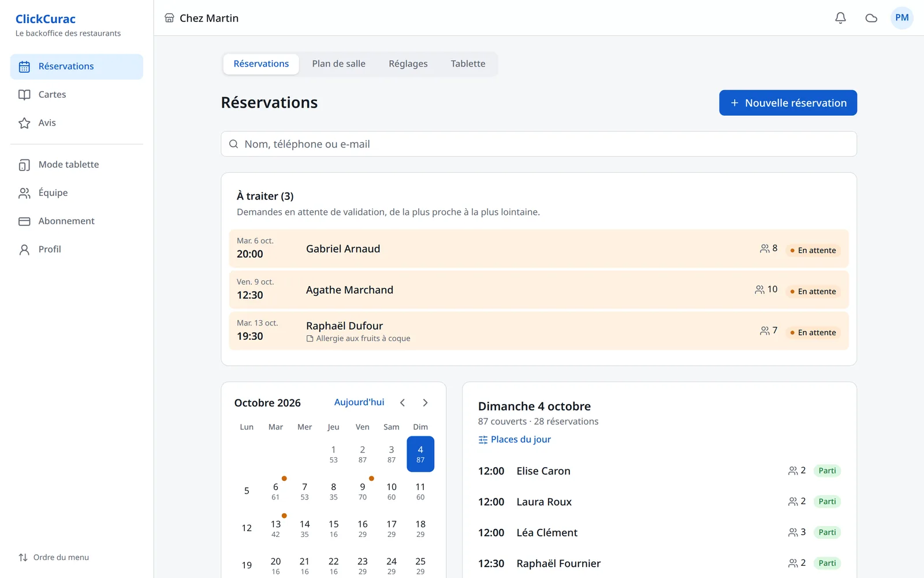Select October 6 in the calendar
Image resolution: width=924 pixels, height=578 pixels.
point(275,491)
